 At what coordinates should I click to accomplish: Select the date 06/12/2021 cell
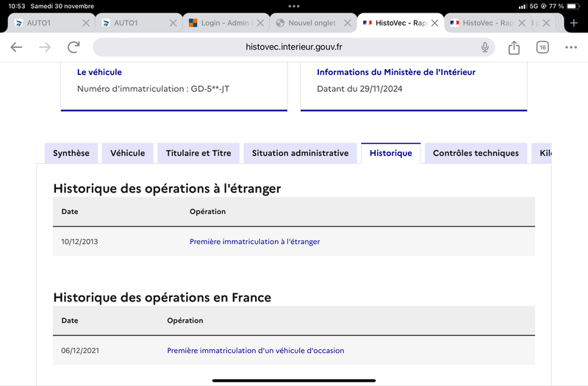click(x=80, y=351)
